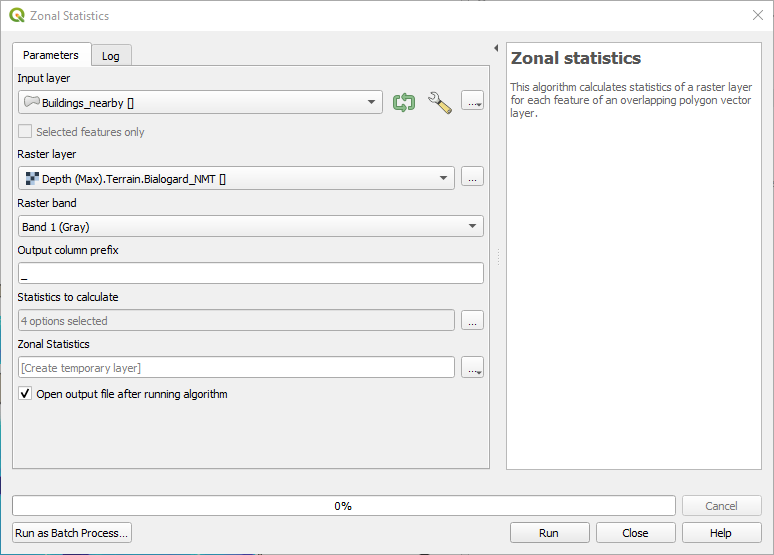774x555 pixels.
Task: Click Run as Batch Process button
Action: point(72,533)
